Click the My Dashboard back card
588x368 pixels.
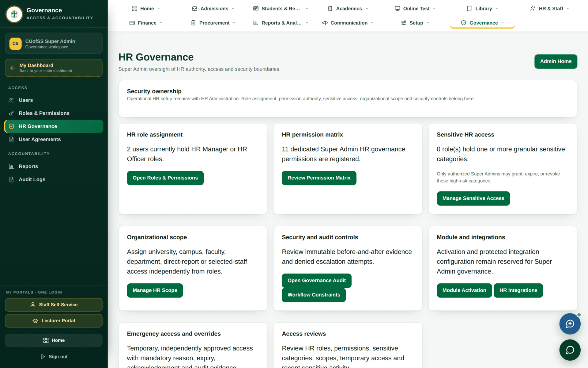click(x=54, y=68)
